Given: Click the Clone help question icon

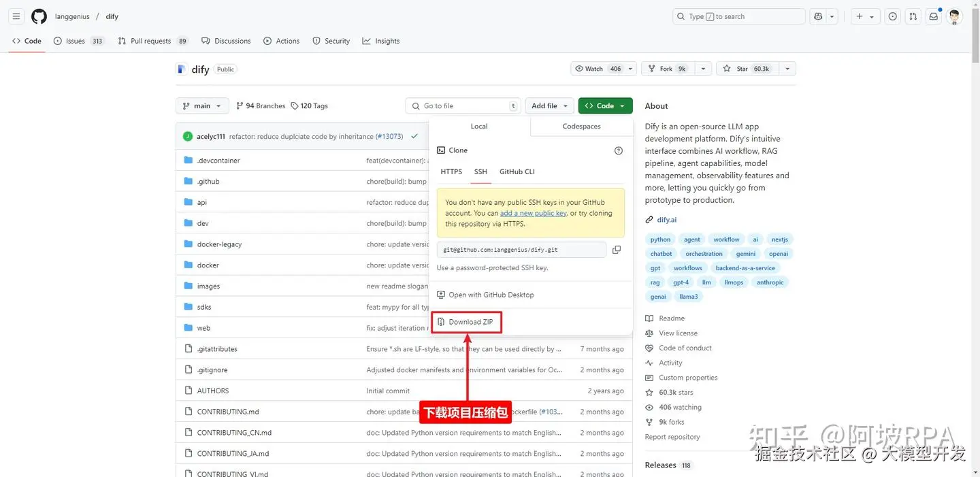Looking at the screenshot, I should pos(619,150).
